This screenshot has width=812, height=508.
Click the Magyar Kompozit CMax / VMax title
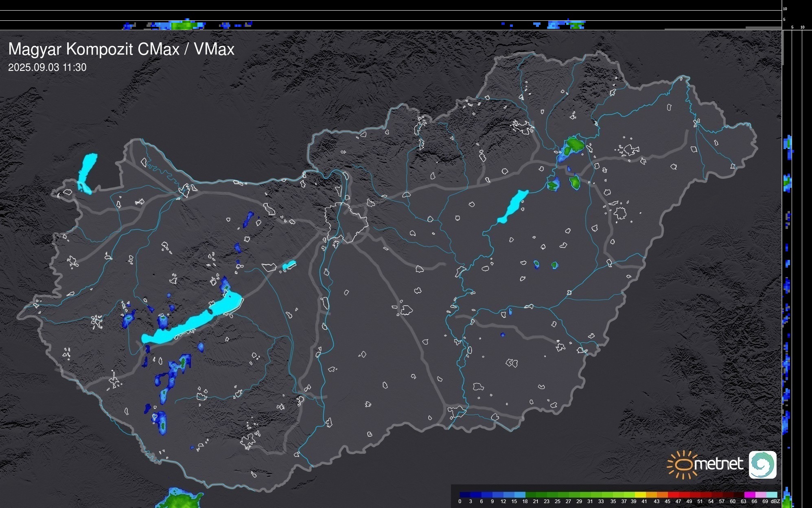click(x=121, y=49)
